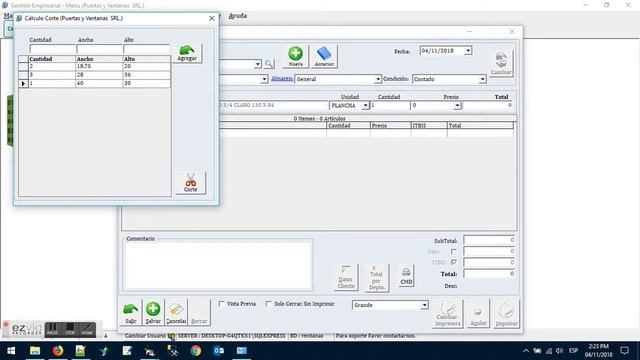The height and width of the screenshot is (360, 640).
Task: Click the Nueva green plus button
Action: 296,56
